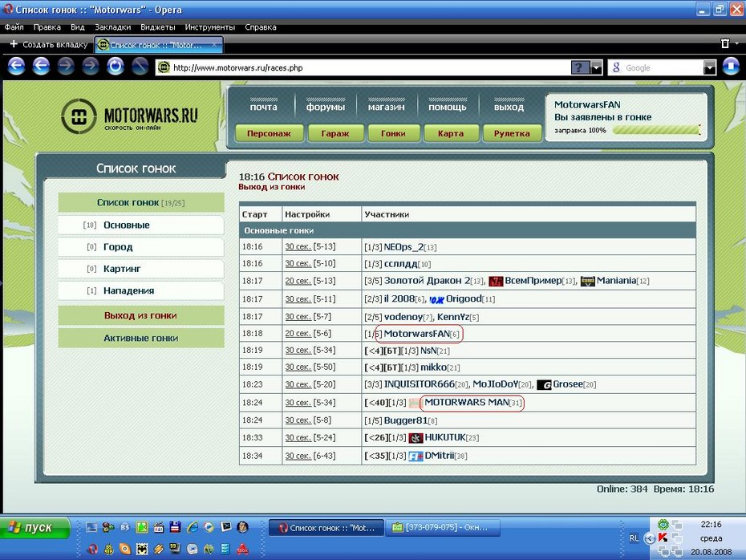Select the Нападения race category
The image size is (746, 560).
(x=141, y=290)
